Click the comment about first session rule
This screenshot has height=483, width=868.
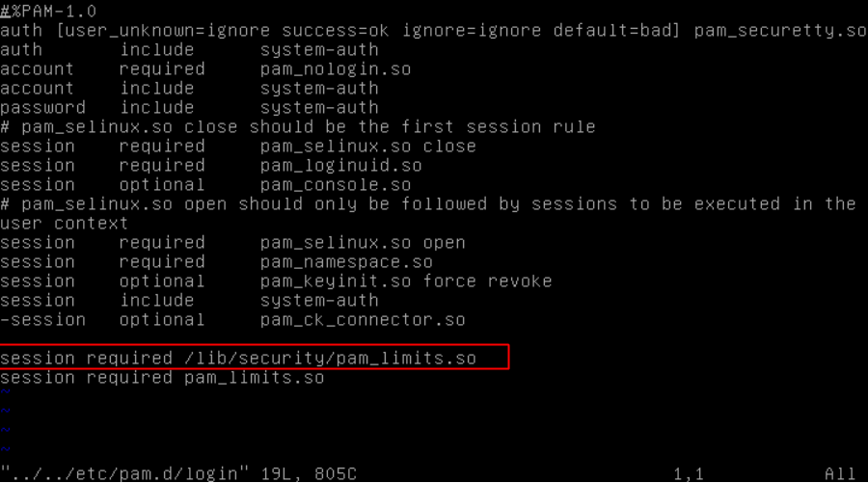click(x=297, y=126)
